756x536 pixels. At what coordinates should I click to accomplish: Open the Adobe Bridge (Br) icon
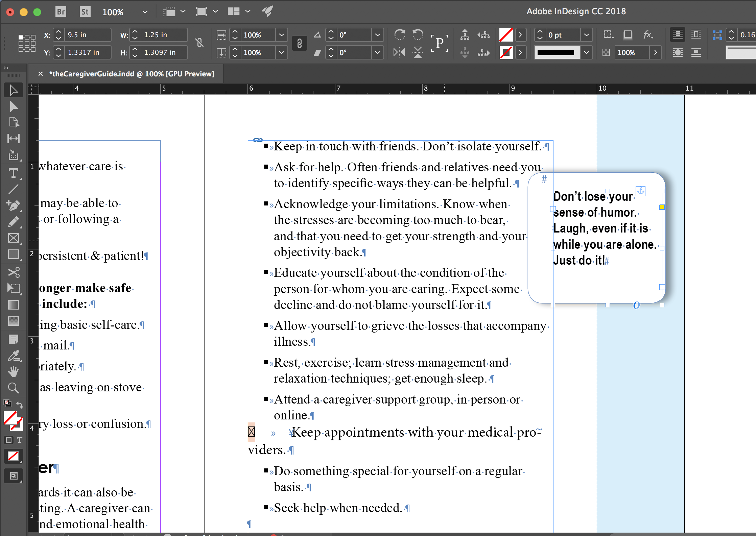[61, 12]
